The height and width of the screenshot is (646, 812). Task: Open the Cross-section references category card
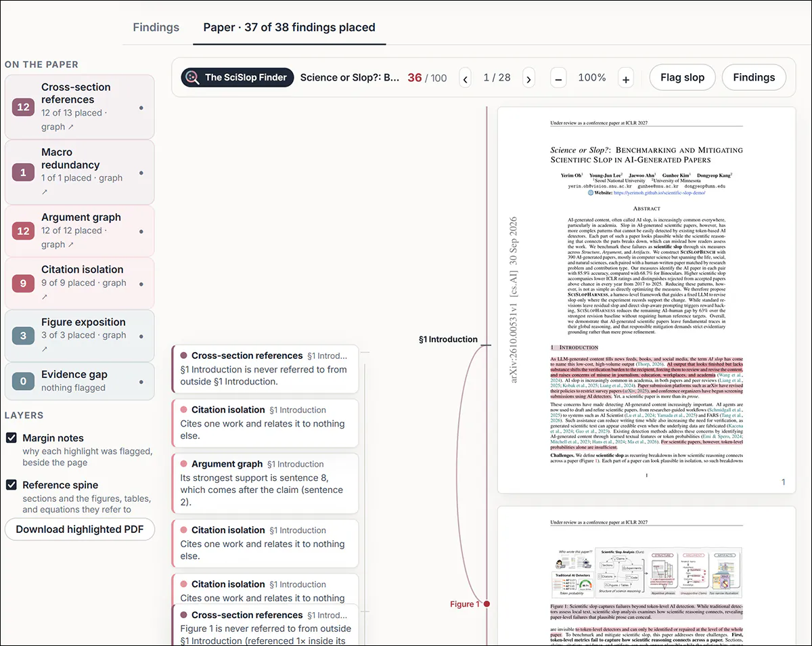[x=80, y=107]
